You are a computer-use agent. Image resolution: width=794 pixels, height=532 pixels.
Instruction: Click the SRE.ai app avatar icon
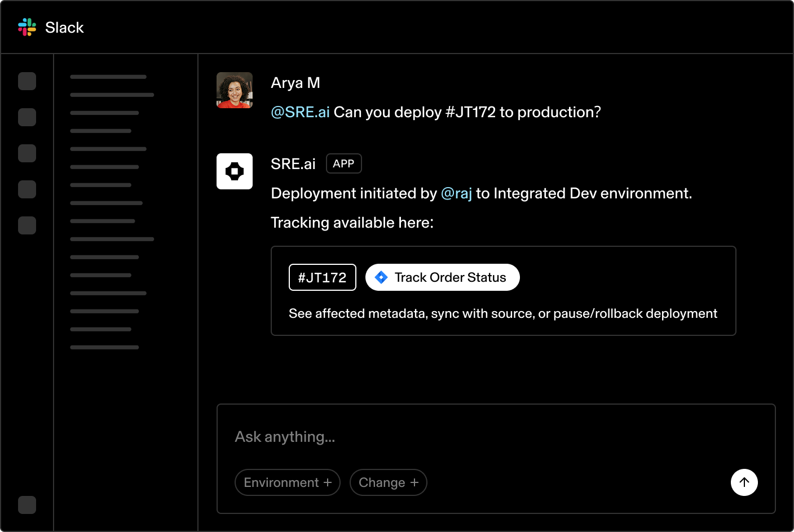point(235,171)
